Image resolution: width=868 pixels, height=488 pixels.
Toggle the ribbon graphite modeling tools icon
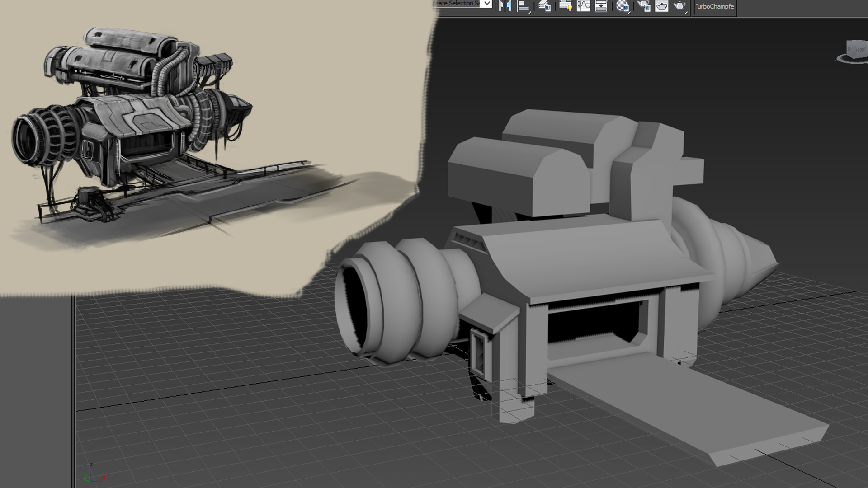pyautogui.click(x=565, y=6)
